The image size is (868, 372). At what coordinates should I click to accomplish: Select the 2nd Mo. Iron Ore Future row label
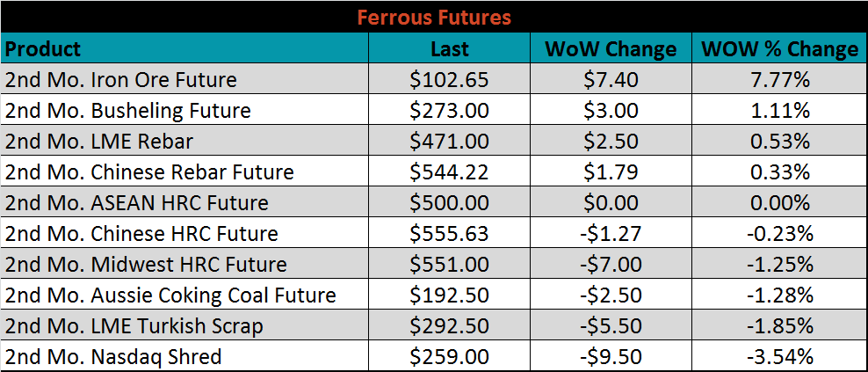pos(121,80)
